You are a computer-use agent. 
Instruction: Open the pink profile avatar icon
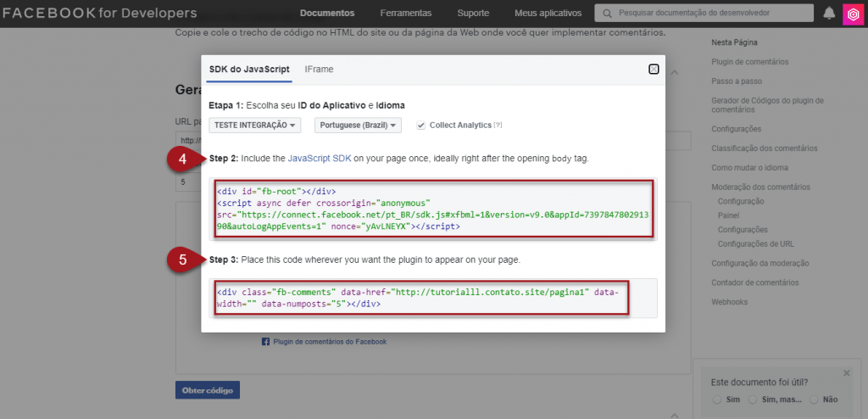coord(852,14)
